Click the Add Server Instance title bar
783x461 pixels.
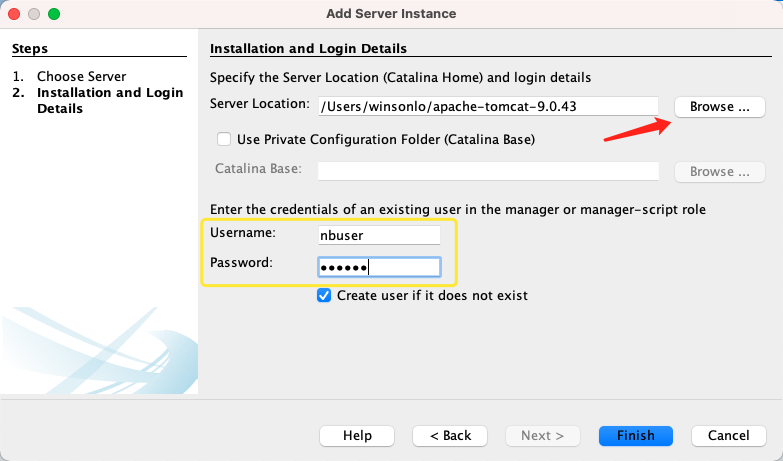391,13
